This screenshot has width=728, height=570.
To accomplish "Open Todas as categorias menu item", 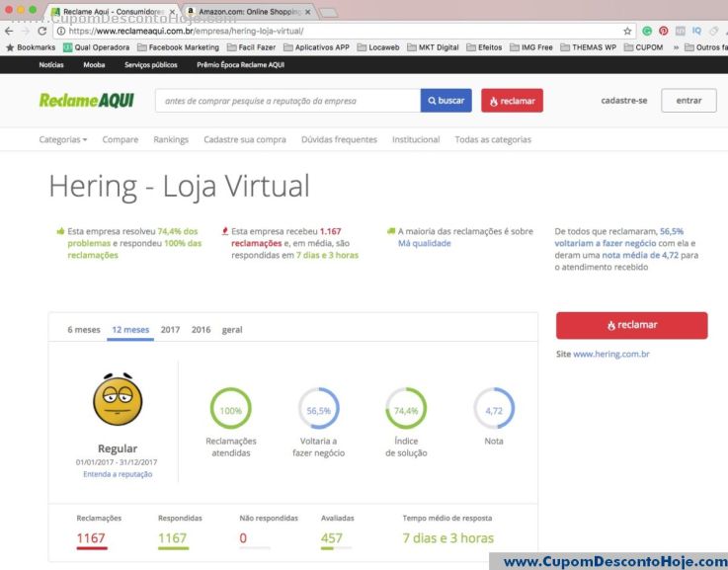I will 493,139.
